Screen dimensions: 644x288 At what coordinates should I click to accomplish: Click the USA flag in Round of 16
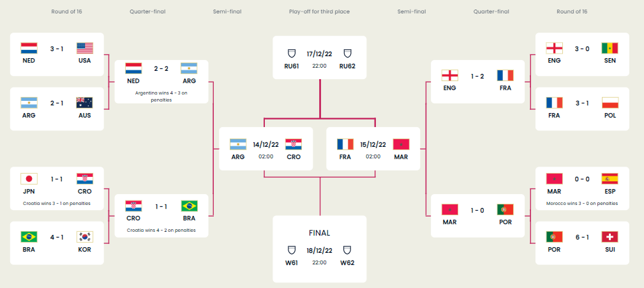click(85, 48)
